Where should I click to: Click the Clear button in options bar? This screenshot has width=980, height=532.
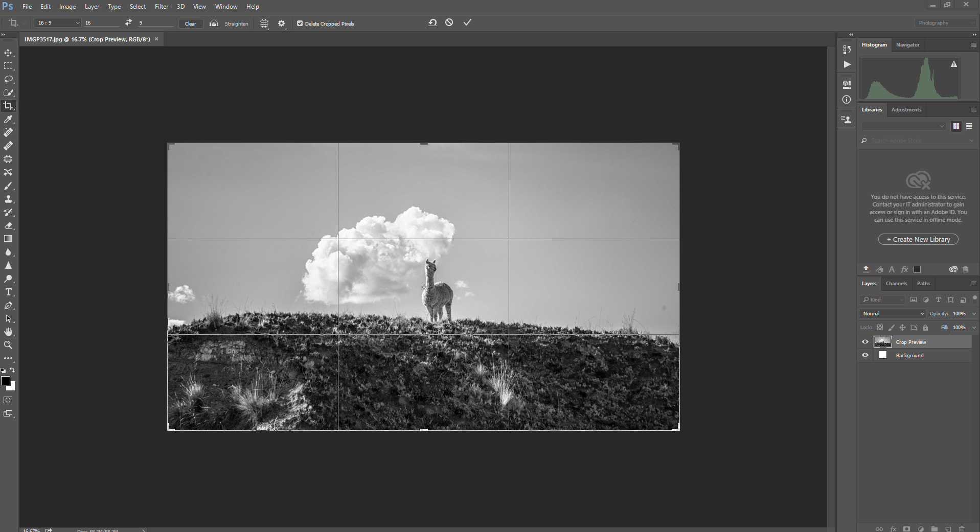point(190,24)
